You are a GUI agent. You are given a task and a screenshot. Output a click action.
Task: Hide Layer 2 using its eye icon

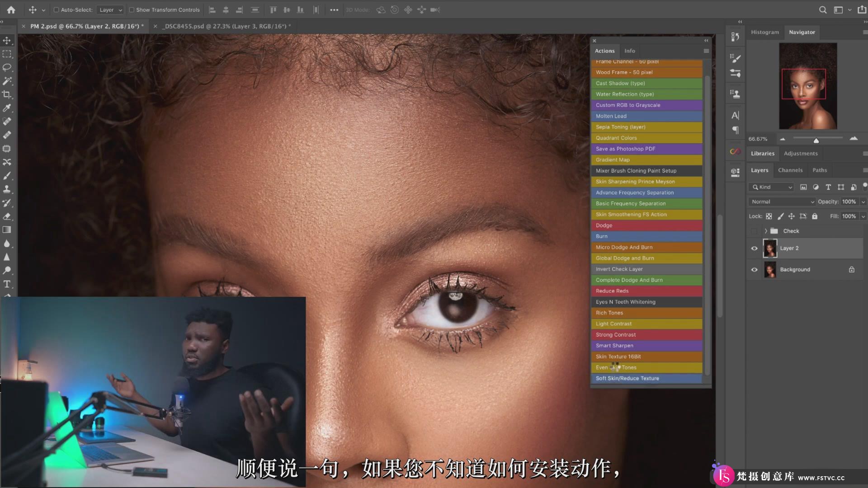pos(754,249)
